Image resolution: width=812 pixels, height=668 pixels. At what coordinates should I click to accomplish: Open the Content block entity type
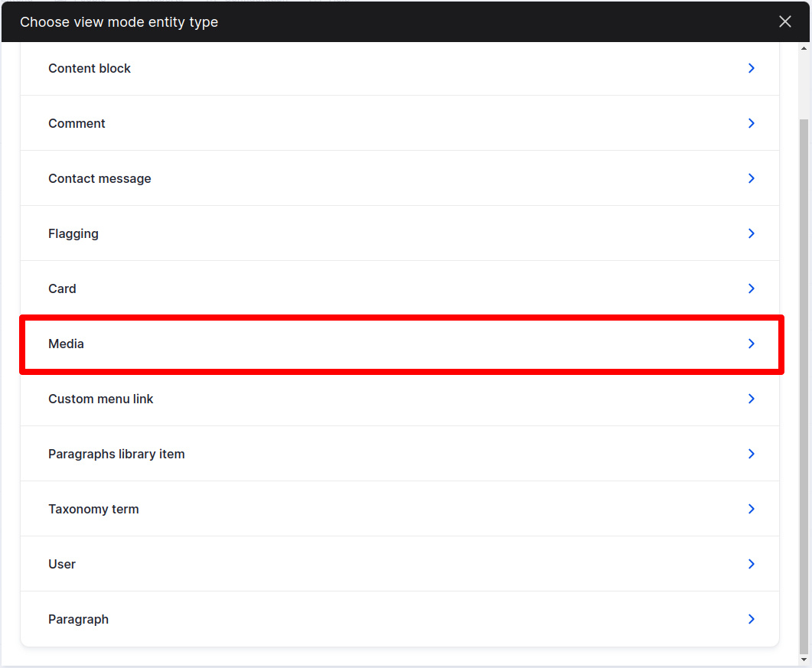[399, 68]
